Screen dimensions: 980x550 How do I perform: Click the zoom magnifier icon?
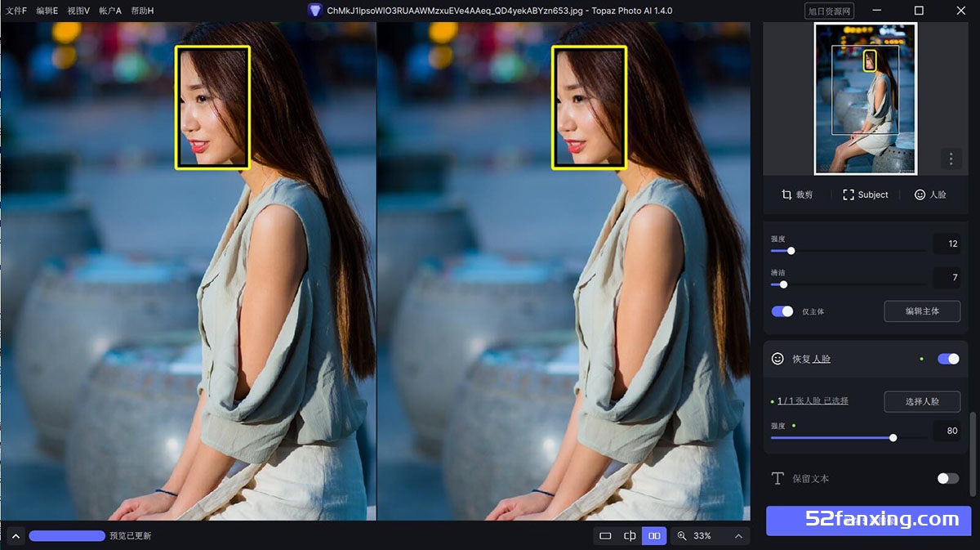click(x=682, y=536)
